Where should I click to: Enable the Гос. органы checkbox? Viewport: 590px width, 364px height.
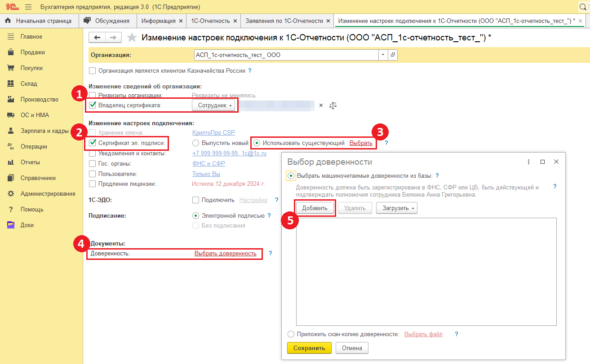pyautogui.click(x=93, y=164)
